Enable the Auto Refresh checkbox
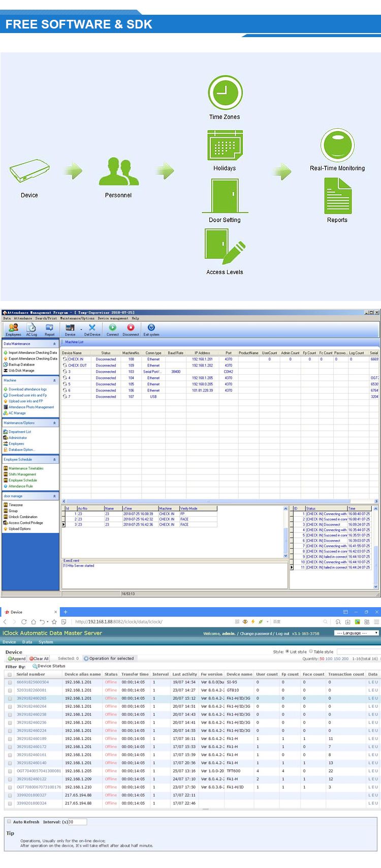The image size is (381, 868). (x=9, y=821)
